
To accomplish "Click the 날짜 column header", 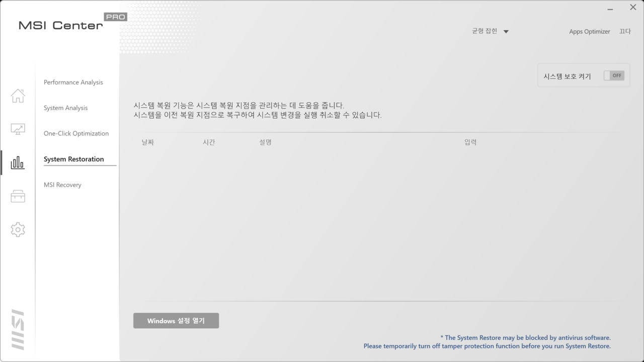I will click(x=148, y=142).
